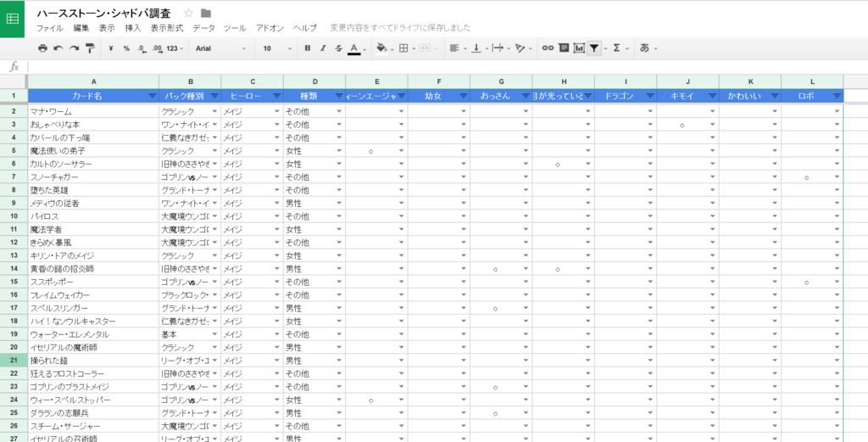
Task: Insert a link
Action: click(x=548, y=48)
